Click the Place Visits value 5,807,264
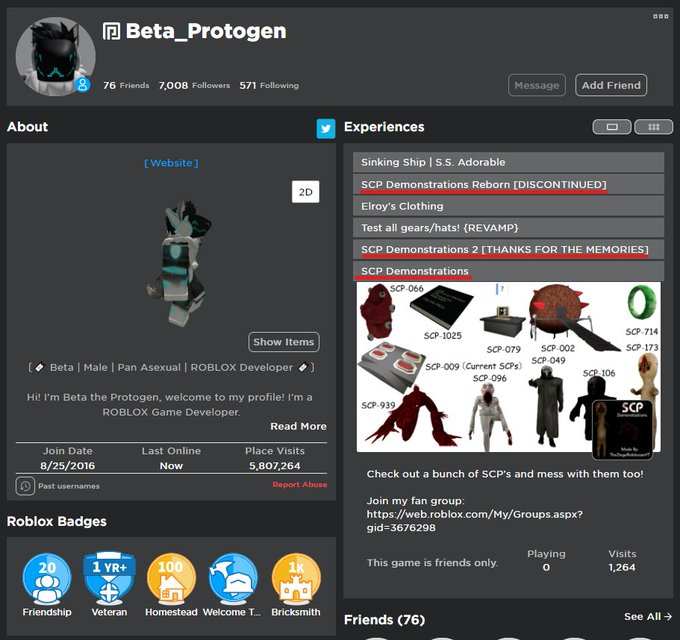 [275, 466]
